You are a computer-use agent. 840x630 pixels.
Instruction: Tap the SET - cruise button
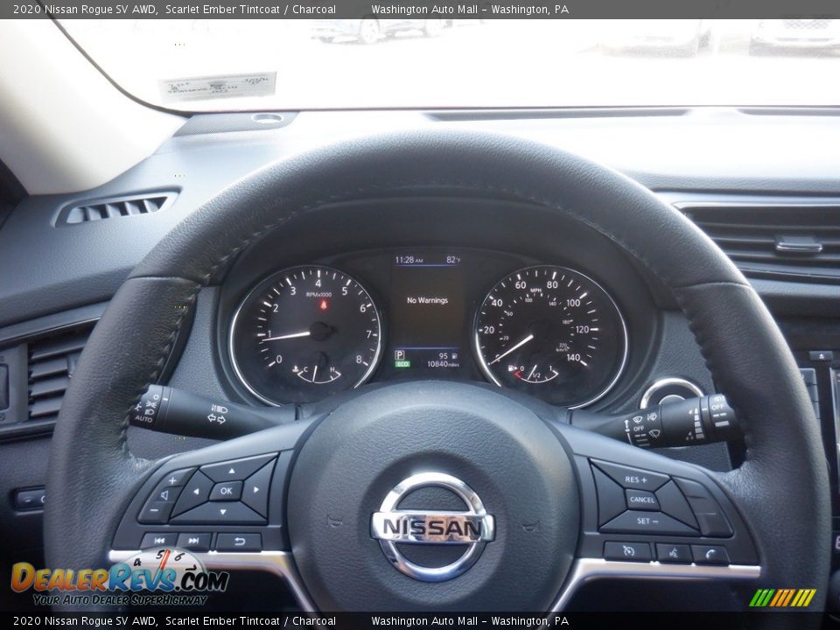648,521
